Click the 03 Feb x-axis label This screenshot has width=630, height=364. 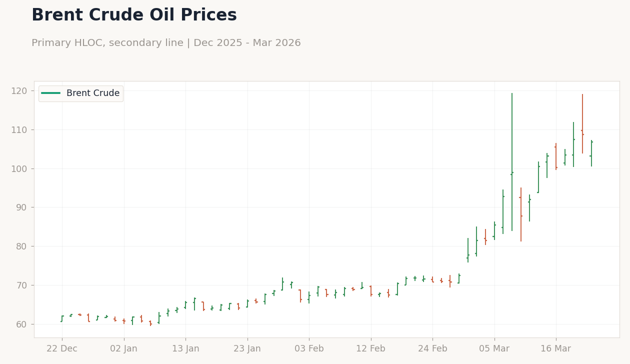coord(309,349)
